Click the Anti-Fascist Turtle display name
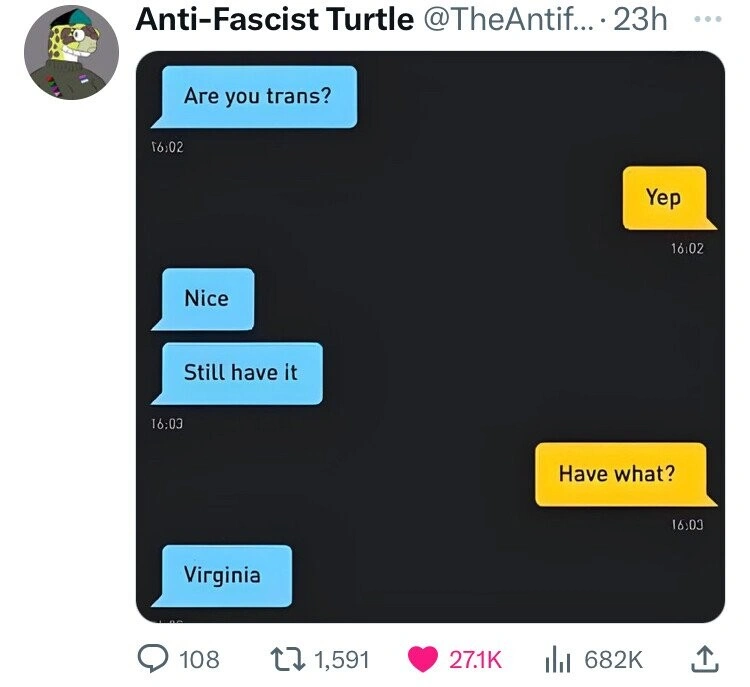 click(273, 21)
